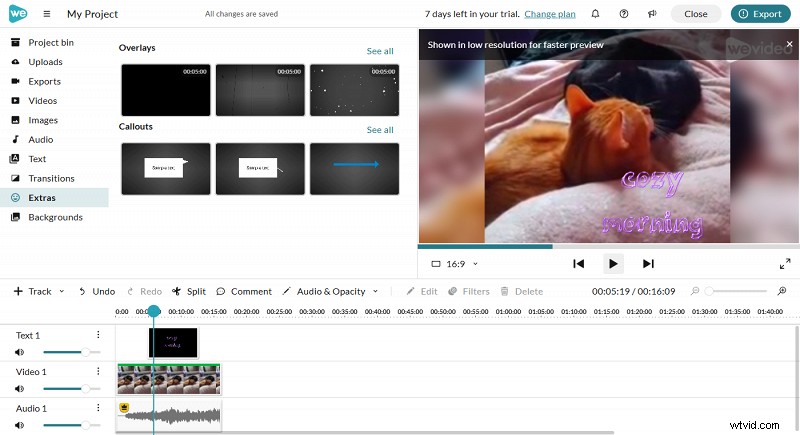Mute the Text 1 track
This screenshot has height=435, width=800.
[19, 352]
